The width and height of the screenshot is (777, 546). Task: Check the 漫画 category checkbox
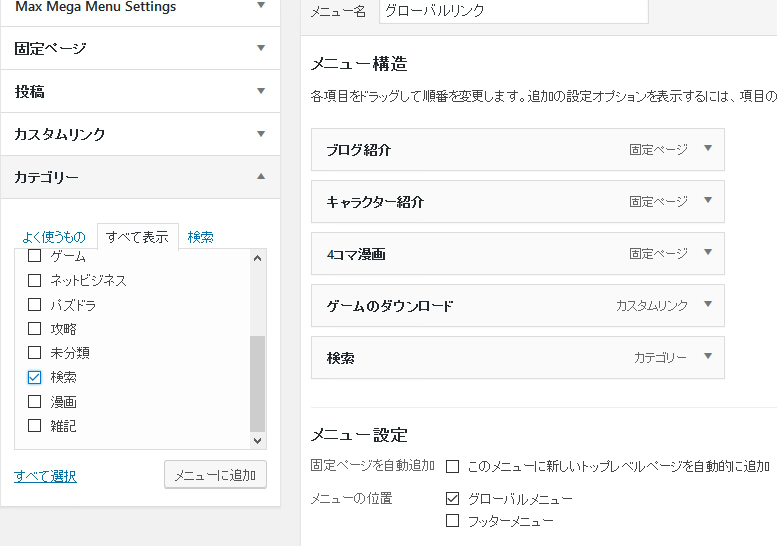tap(34, 401)
